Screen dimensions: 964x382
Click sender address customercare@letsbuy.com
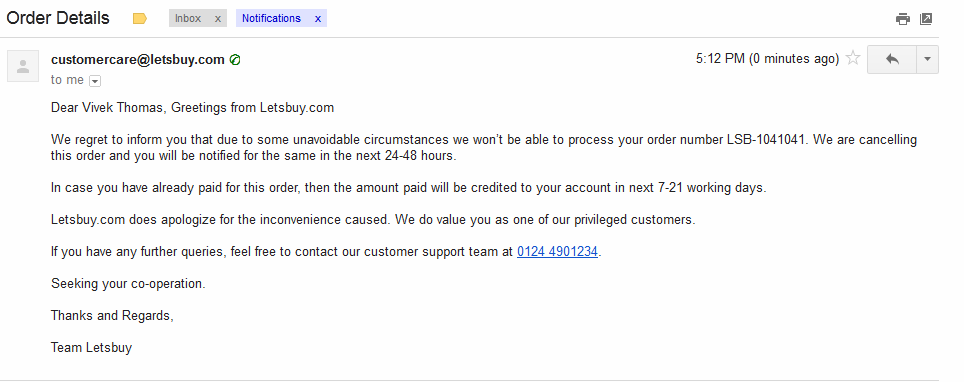pyautogui.click(x=138, y=60)
